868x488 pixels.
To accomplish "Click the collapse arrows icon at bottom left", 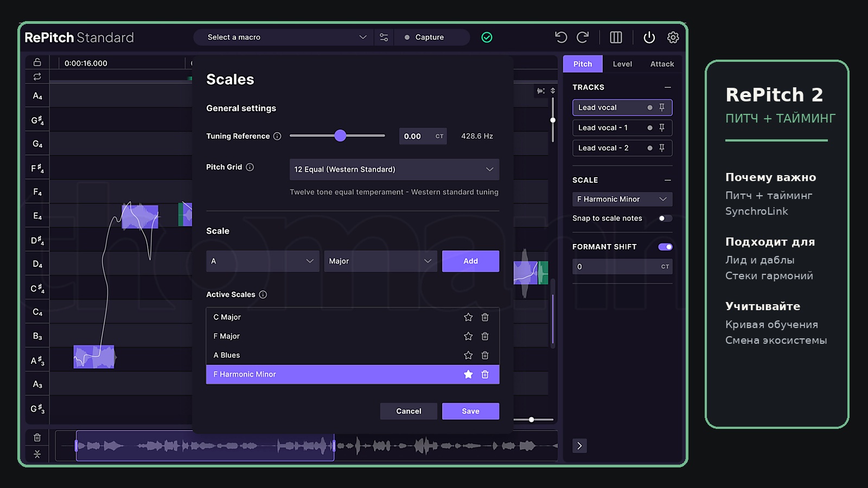I will (37, 454).
